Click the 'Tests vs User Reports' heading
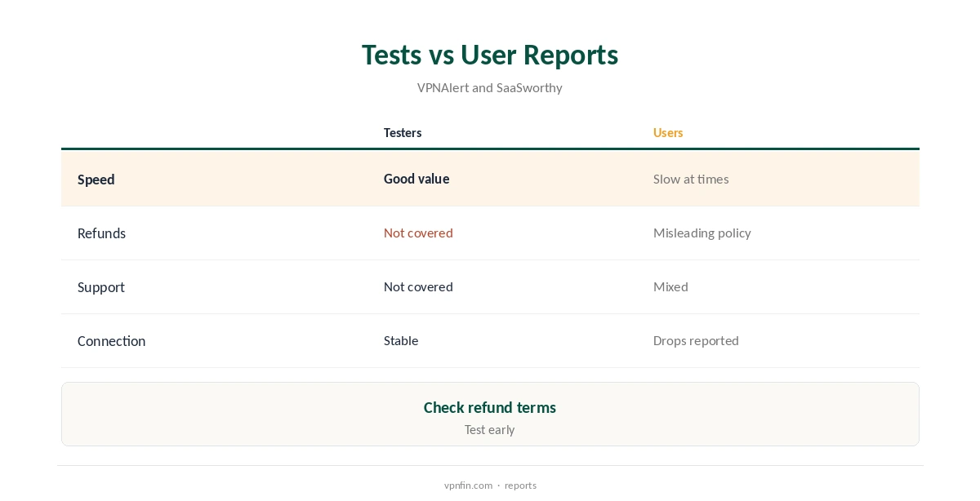 [490, 55]
